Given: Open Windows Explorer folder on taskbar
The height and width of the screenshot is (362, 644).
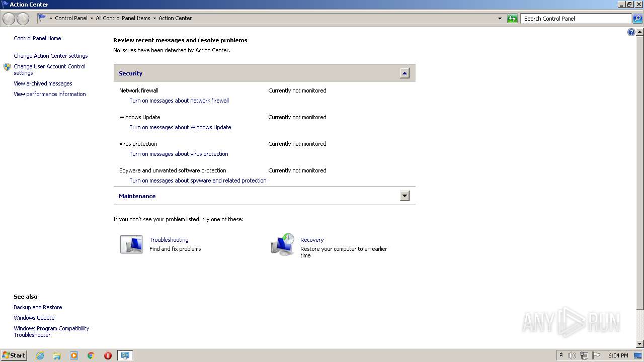Looking at the screenshot, I should point(57,355).
